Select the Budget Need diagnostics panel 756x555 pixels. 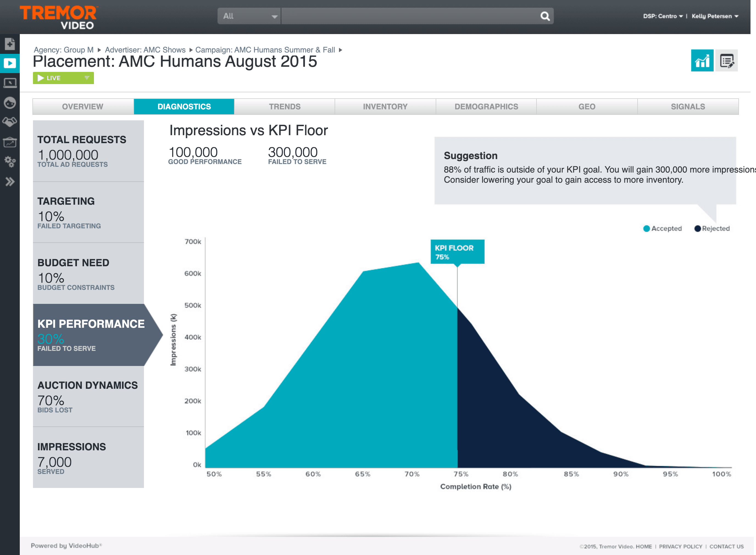point(88,273)
